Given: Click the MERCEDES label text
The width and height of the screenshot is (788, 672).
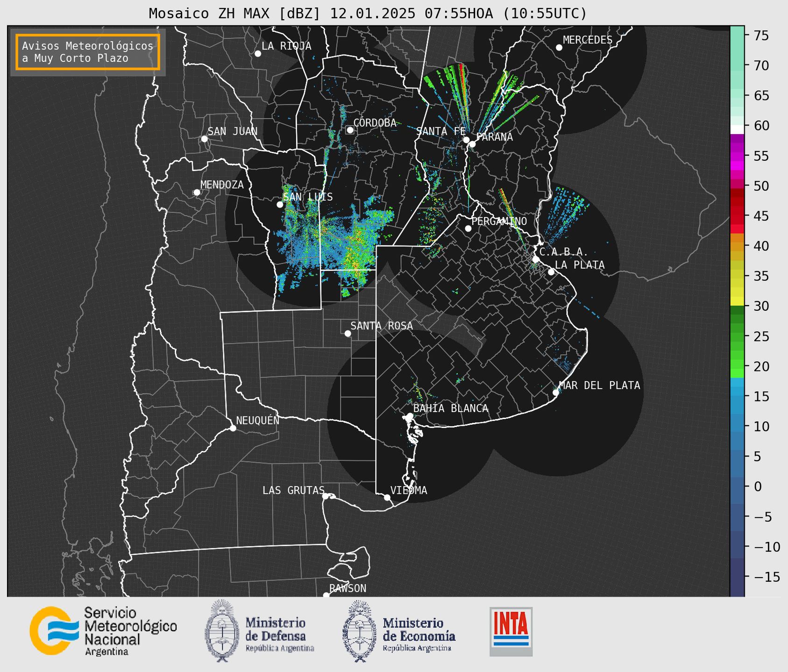Looking at the screenshot, I should 588,40.
